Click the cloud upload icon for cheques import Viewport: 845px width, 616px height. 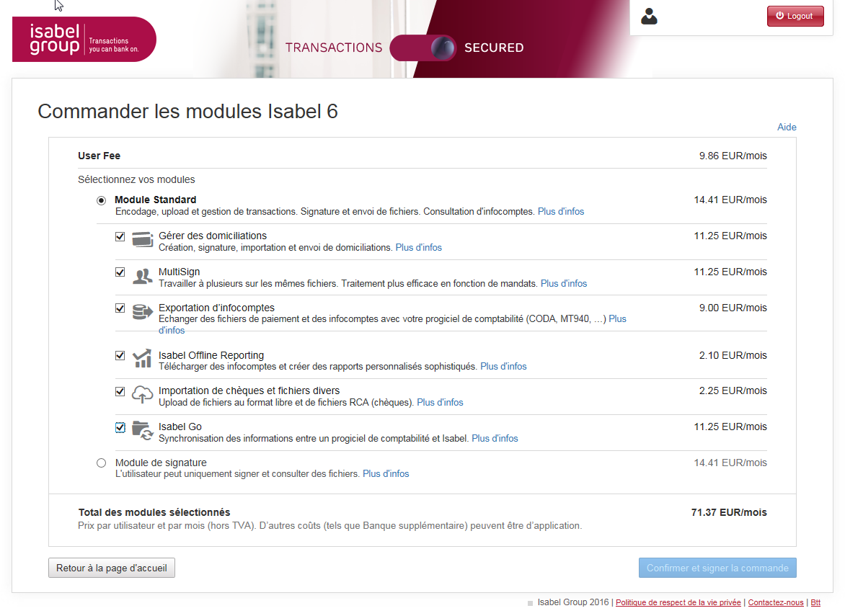(142, 395)
